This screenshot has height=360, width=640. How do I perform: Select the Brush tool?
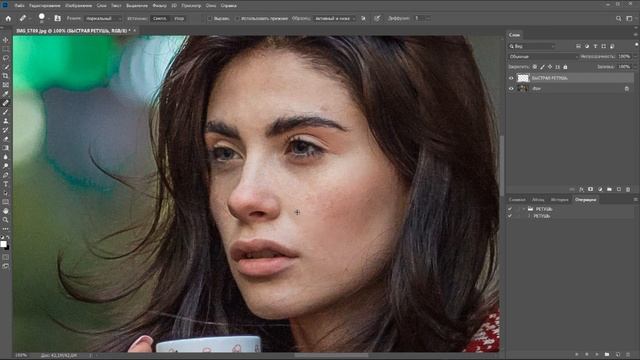5,112
